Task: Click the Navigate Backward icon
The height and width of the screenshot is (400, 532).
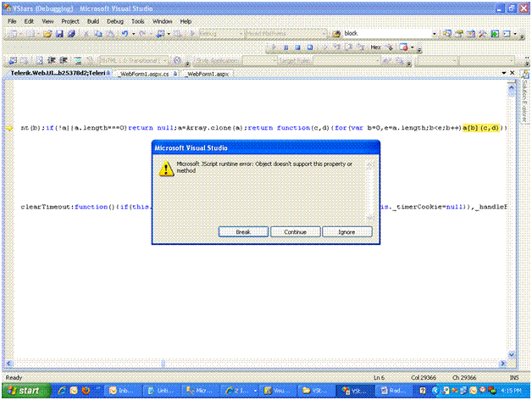Action: [x=160, y=34]
